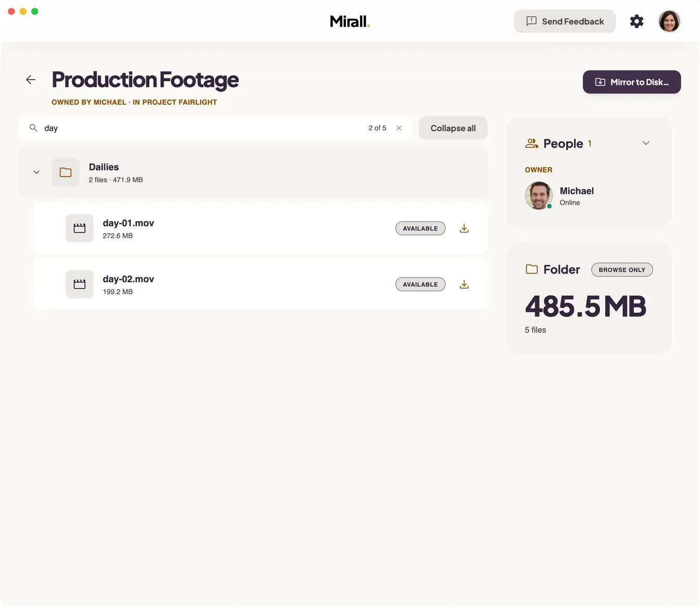
Task: Click the green macOS zoom window button
Action: click(34, 11)
